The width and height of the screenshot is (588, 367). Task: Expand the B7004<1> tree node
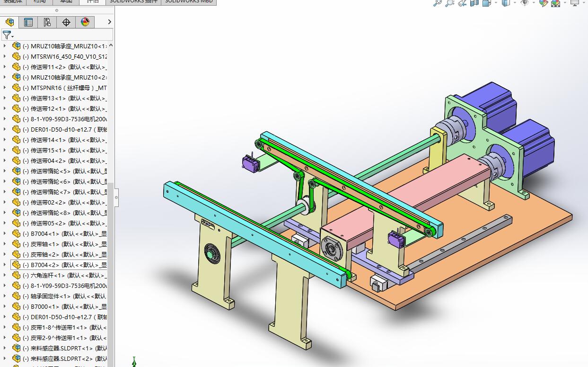click(5, 233)
